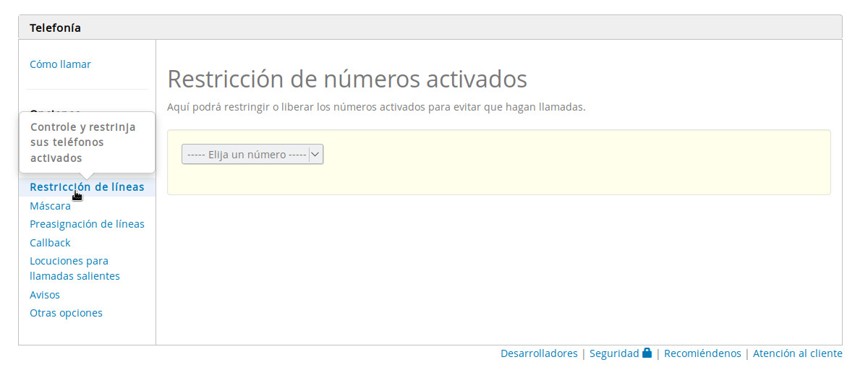Image resolution: width=868 pixels, height=391 pixels.
Task: Open the 'Elija un número' dropdown
Action: click(x=246, y=155)
